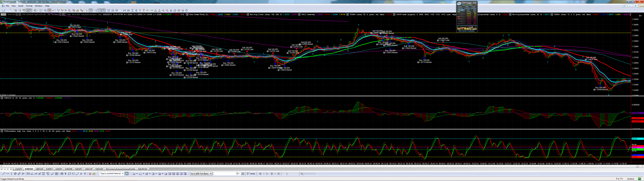The image size is (644, 181).
Task: Toggle the TDSMA study checkbox
Action: (x=347, y=14)
